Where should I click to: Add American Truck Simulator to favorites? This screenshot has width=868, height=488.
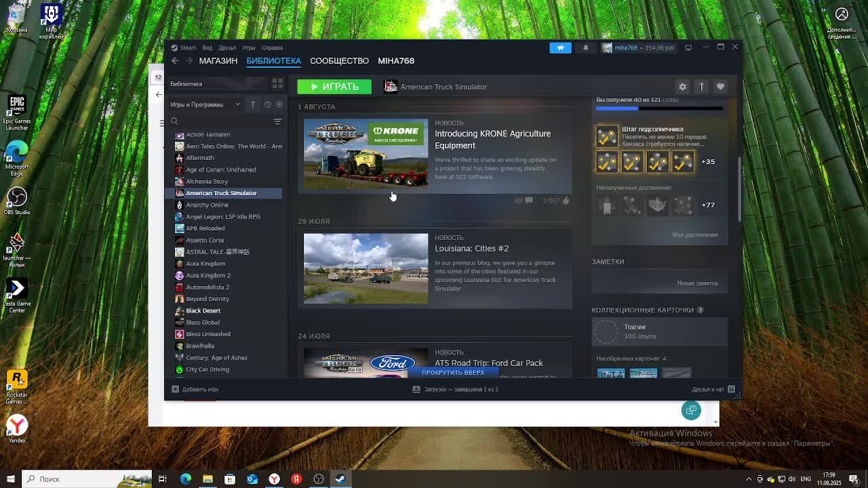click(721, 87)
